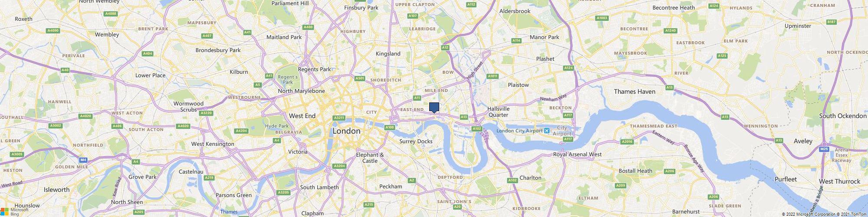Image resolution: width=868 pixels, height=217 pixels.
Task: Click the London City Airport airplane icon
Action: tap(546, 131)
